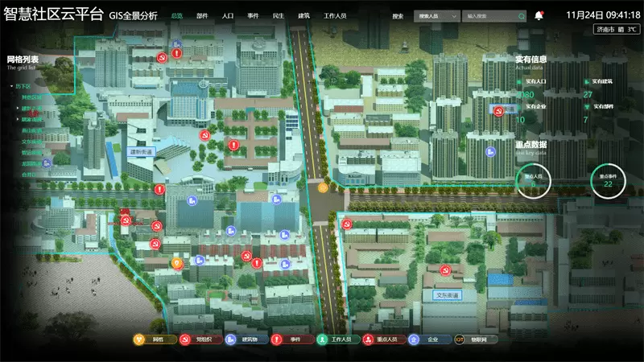This screenshot has height=362, width=644.
Task: Click the 建新街道 map label
Action: click(x=141, y=152)
